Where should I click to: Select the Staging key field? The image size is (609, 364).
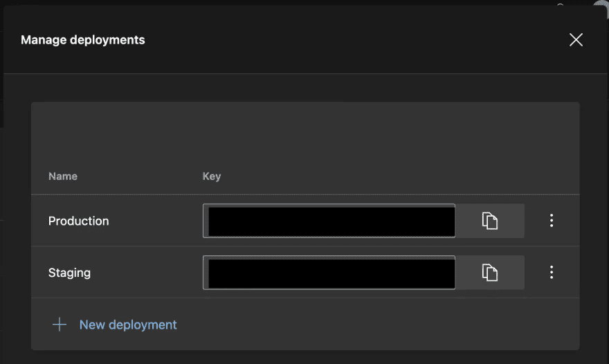tap(331, 273)
